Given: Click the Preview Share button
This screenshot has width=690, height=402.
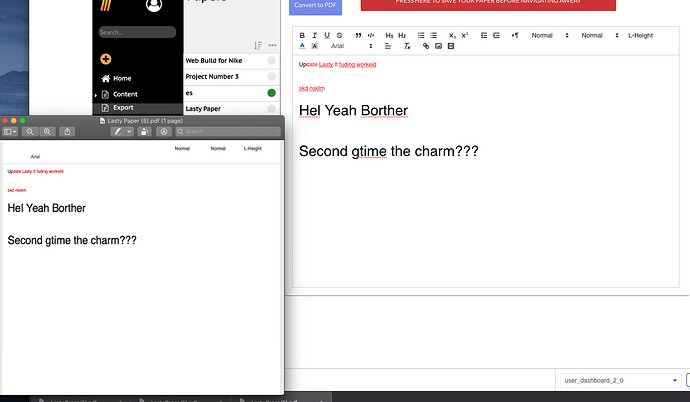Looking at the screenshot, I should [x=67, y=132].
